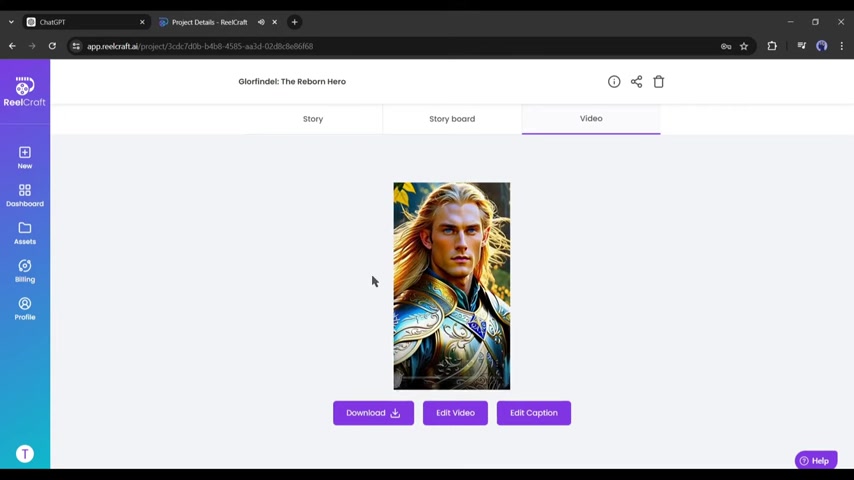Viewport: 854px width, 480px height.
Task: Mute the ReelCraft tab audio icon
Action: pyautogui.click(x=261, y=22)
